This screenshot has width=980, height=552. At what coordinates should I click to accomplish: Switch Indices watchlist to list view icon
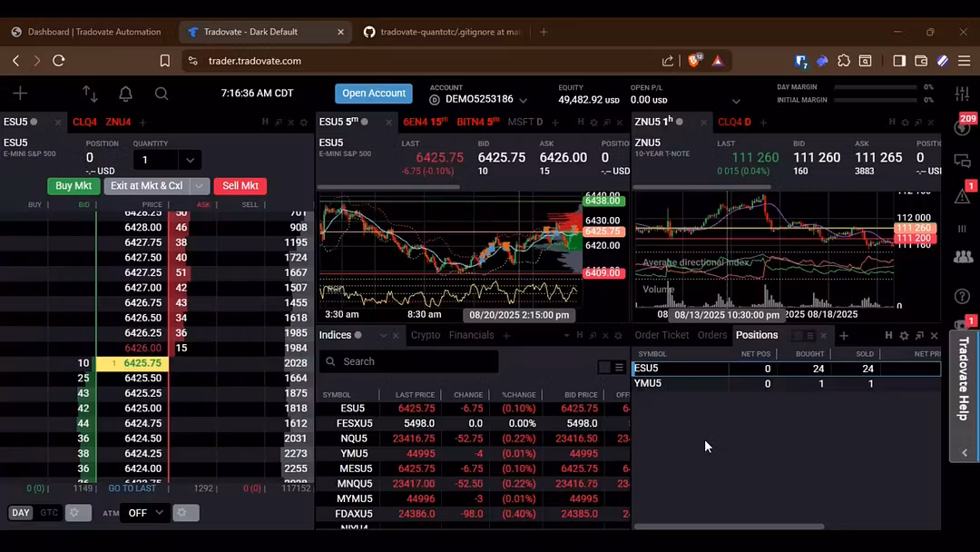coord(619,368)
